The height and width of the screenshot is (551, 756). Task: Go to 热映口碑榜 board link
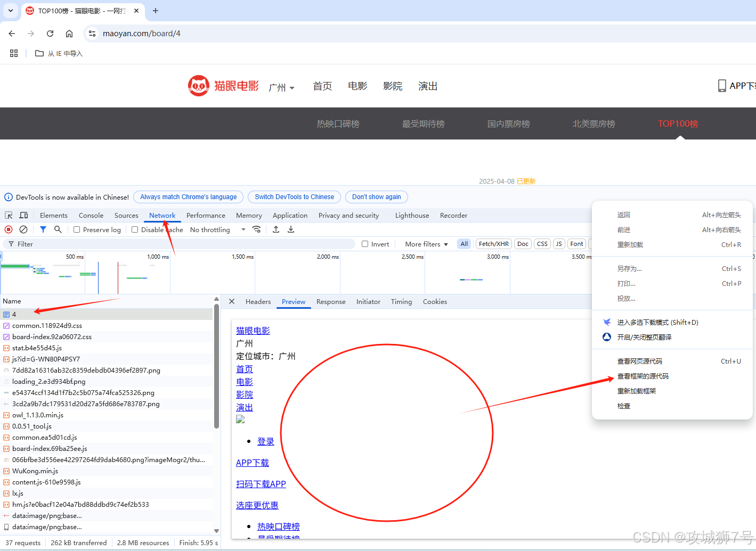pyautogui.click(x=338, y=124)
